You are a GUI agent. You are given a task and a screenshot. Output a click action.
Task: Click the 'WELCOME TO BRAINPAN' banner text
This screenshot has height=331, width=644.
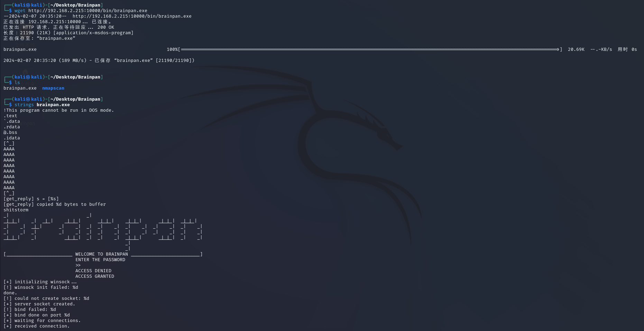pyautogui.click(x=102, y=254)
